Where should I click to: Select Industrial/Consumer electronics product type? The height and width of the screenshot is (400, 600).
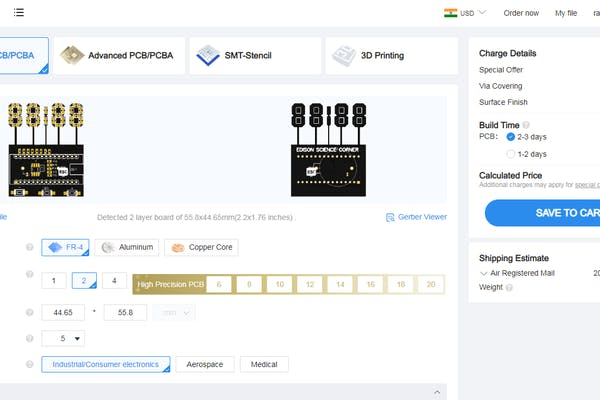[x=106, y=364]
